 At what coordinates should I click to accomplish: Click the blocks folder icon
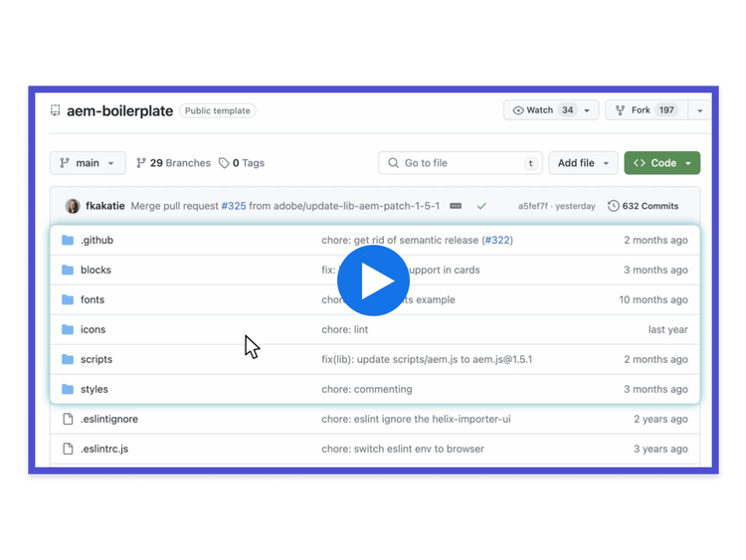[68, 270]
